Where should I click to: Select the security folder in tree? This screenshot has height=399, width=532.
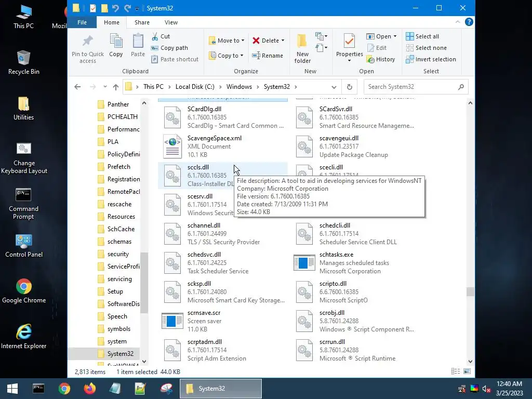[118, 254]
